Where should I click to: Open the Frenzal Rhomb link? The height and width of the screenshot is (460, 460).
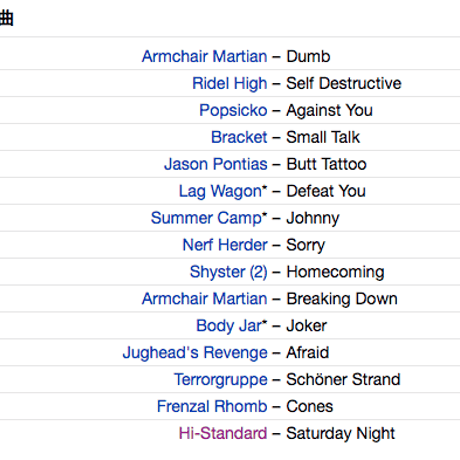[212, 406]
